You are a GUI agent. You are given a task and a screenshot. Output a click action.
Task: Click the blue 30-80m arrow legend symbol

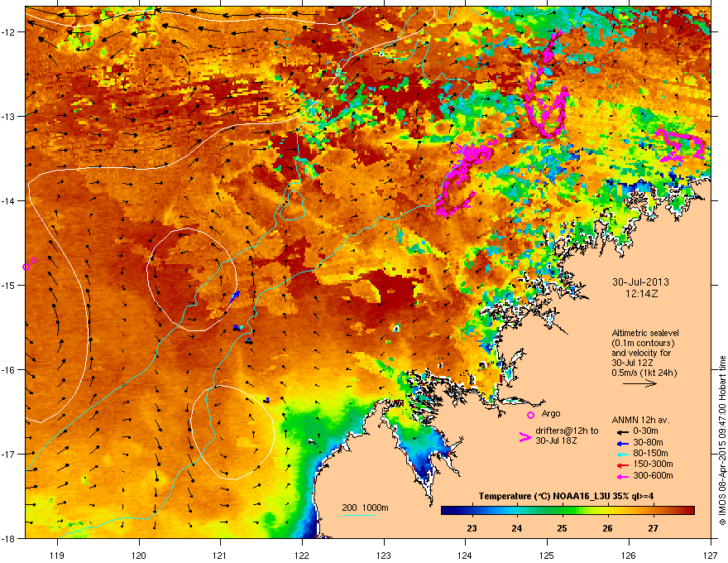click(622, 443)
